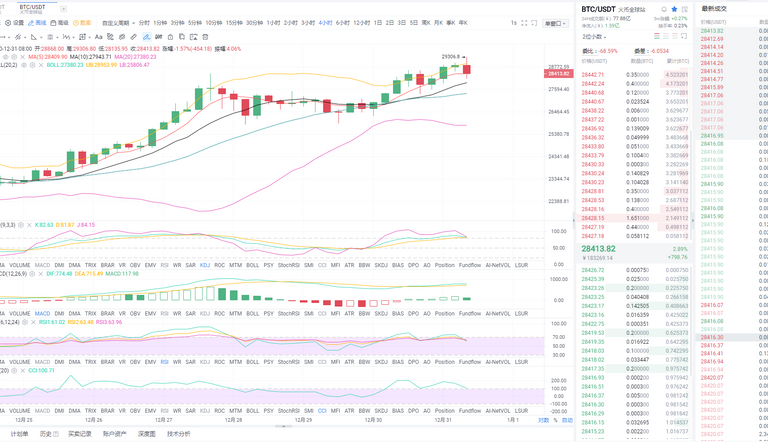Click the copy drawings icon

[182, 37]
